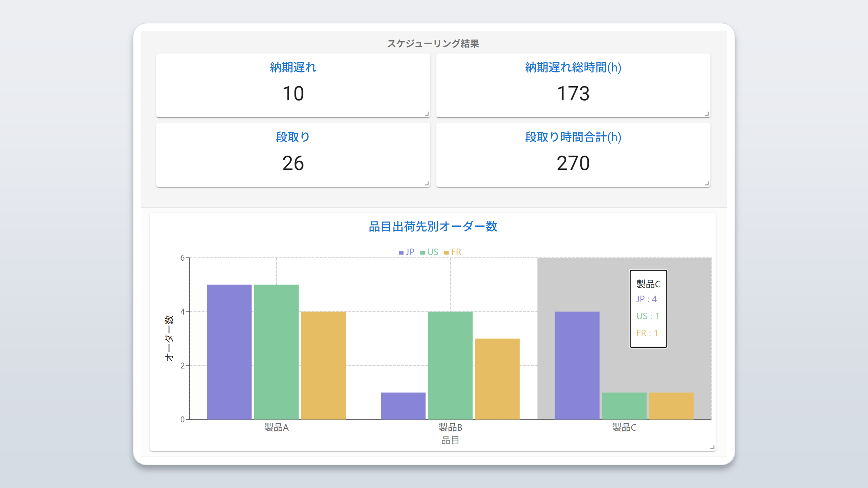Toggle the JP series in the legend
Image resolution: width=868 pixels, height=488 pixels.
pos(406,252)
